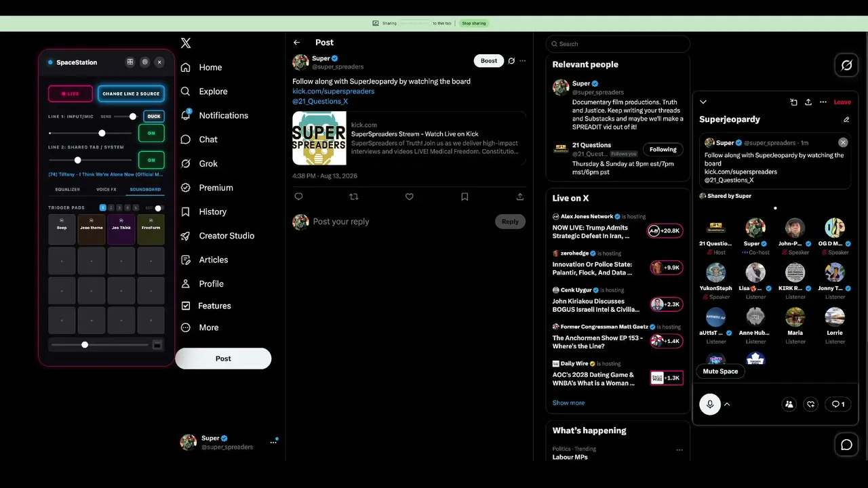Open the History bookmark icon
Image resolution: width=868 pixels, height=488 pixels.
pyautogui.click(x=186, y=211)
